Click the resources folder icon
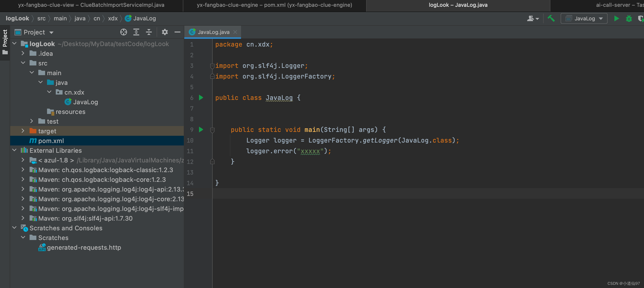 (x=50, y=112)
